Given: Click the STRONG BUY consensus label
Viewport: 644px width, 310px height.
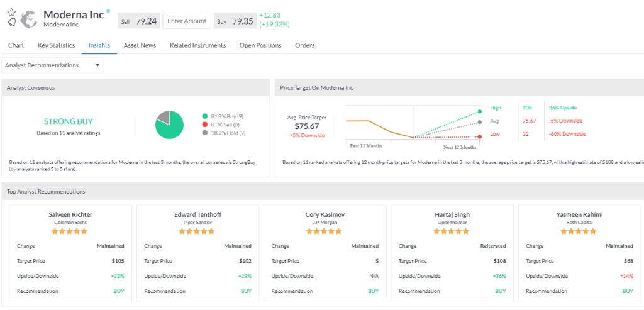Looking at the screenshot, I should [68, 121].
